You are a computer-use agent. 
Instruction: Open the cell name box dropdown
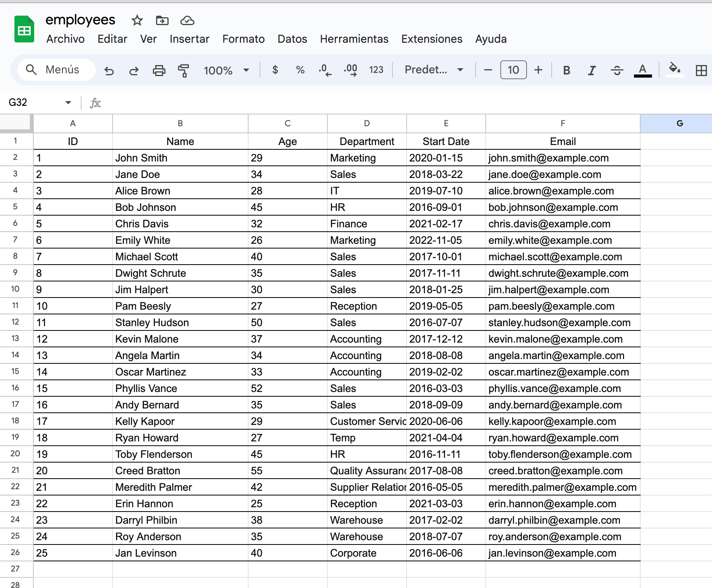pyautogui.click(x=67, y=102)
